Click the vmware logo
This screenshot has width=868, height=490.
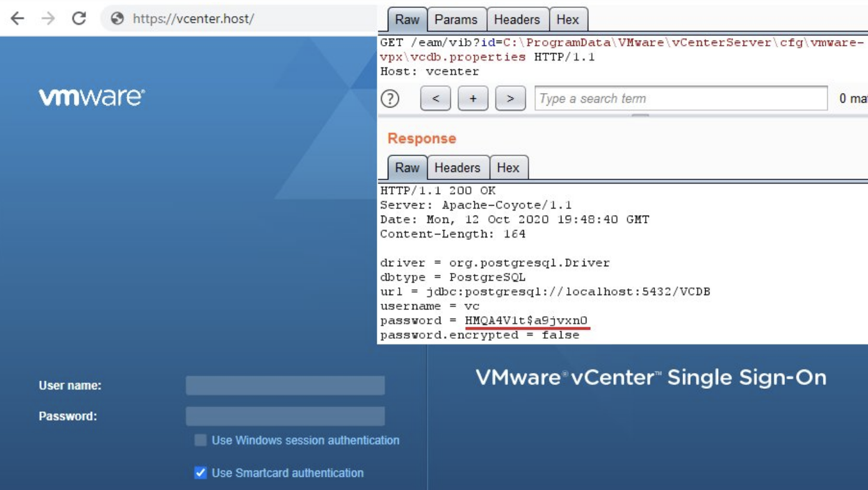92,97
